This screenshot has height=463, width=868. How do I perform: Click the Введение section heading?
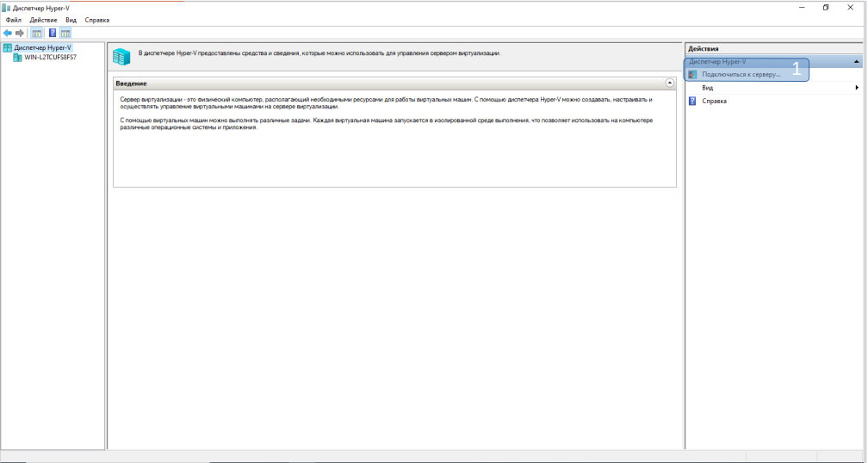131,83
